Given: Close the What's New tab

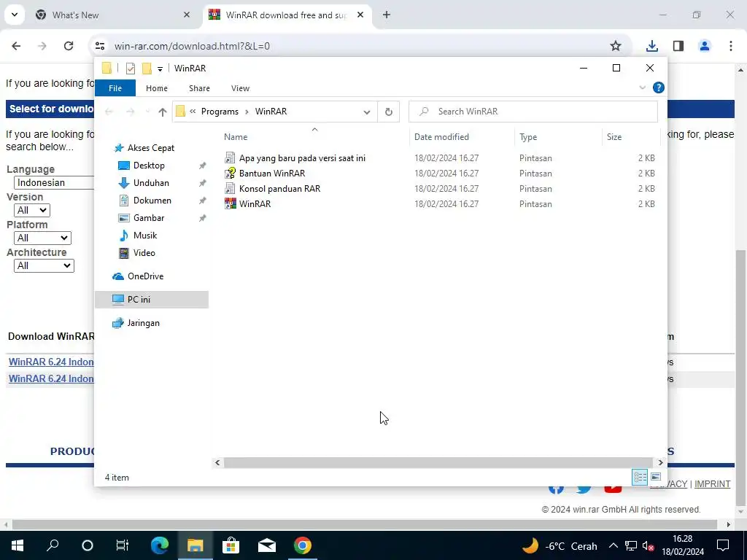Looking at the screenshot, I should coord(187,15).
